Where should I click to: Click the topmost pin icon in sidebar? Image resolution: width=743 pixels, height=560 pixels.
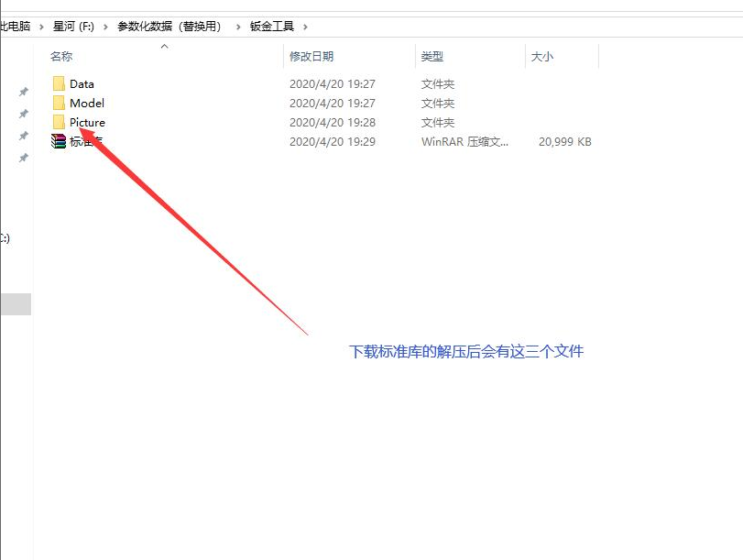point(24,92)
